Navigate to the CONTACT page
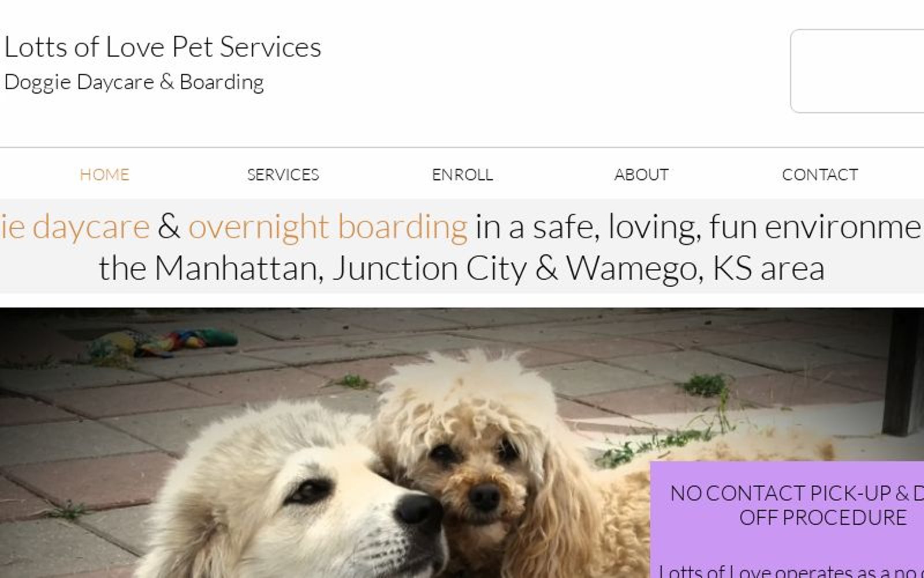Screen dimensions: 924x578 820,175
